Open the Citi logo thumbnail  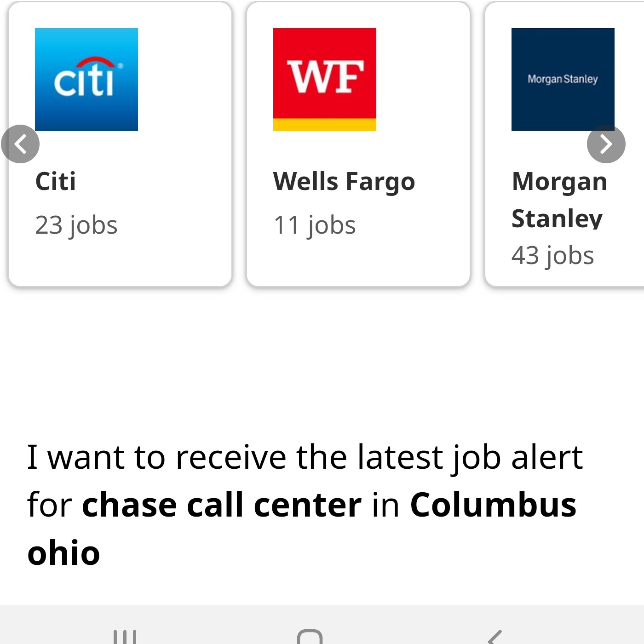86,80
